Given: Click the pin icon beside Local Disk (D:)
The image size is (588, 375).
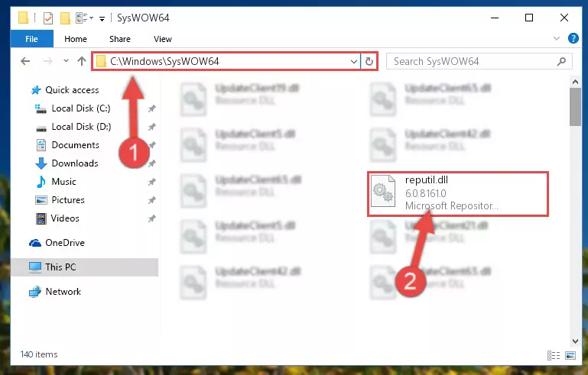Looking at the screenshot, I should click(x=152, y=127).
